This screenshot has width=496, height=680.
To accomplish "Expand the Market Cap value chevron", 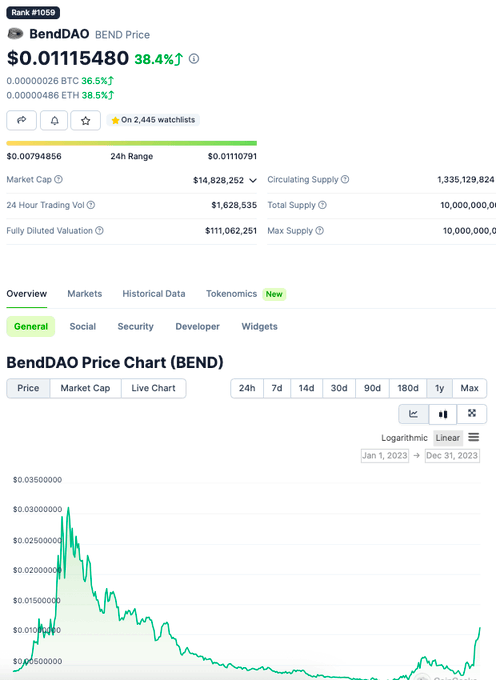I will [x=253, y=180].
